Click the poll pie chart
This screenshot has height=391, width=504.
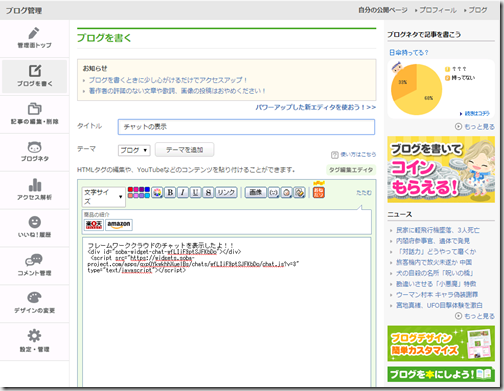[x=416, y=89]
